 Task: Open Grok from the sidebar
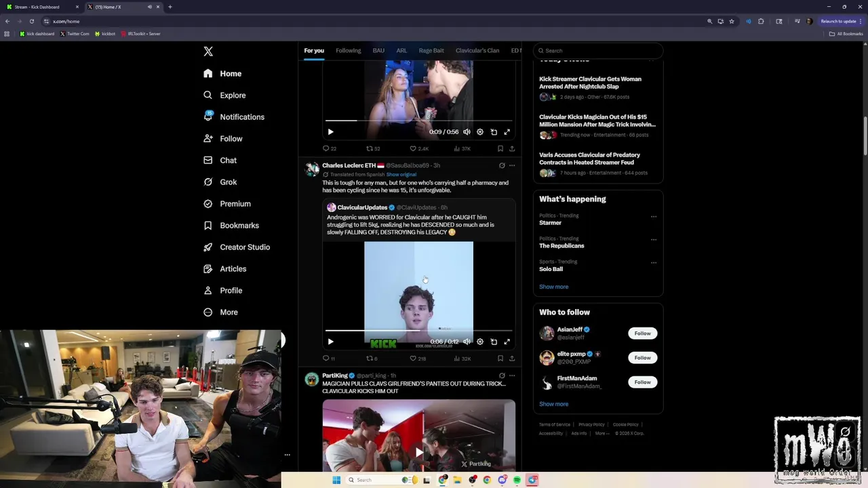click(x=220, y=182)
